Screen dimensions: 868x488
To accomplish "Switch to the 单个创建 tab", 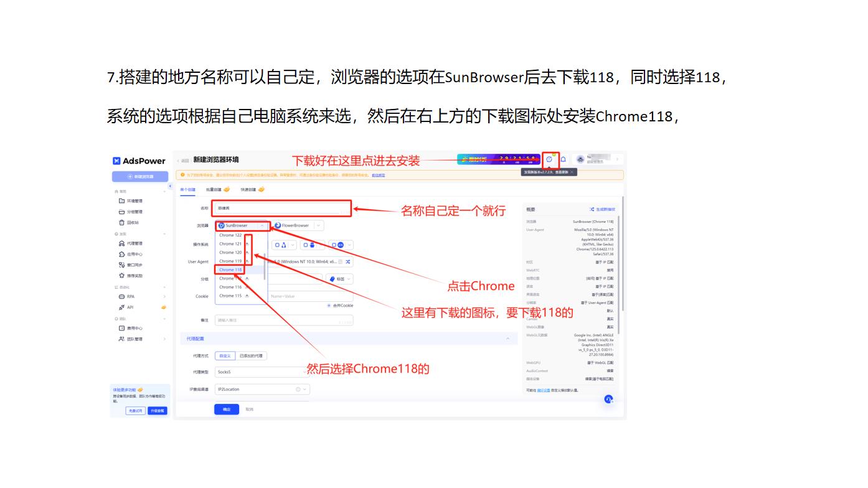I will coord(187,189).
